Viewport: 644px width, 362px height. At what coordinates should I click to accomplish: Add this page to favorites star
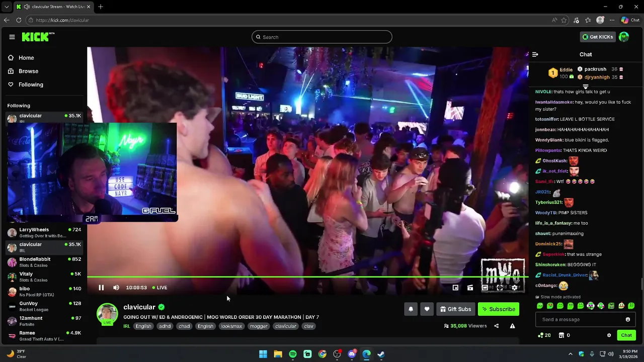point(564,20)
